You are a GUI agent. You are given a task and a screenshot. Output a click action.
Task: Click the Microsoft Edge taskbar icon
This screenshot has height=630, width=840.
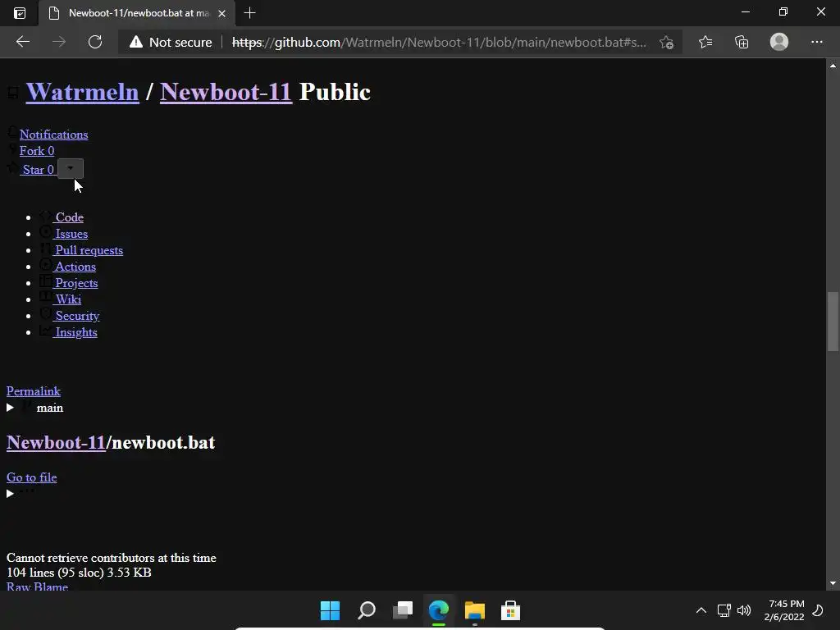(x=439, y=610)
